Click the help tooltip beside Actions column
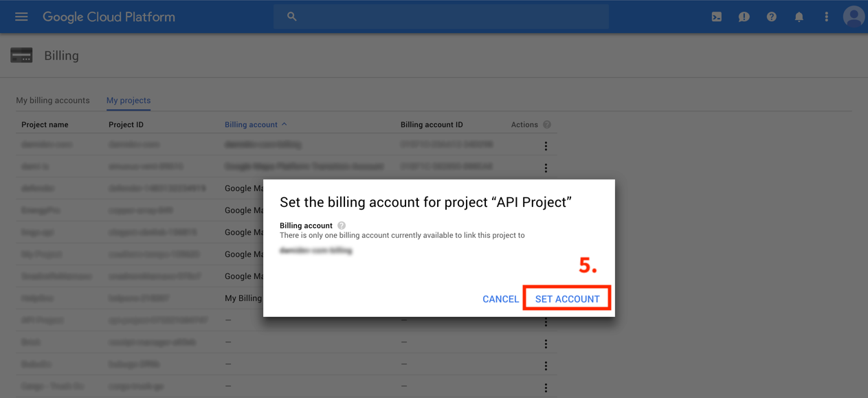 pos(546,124)
